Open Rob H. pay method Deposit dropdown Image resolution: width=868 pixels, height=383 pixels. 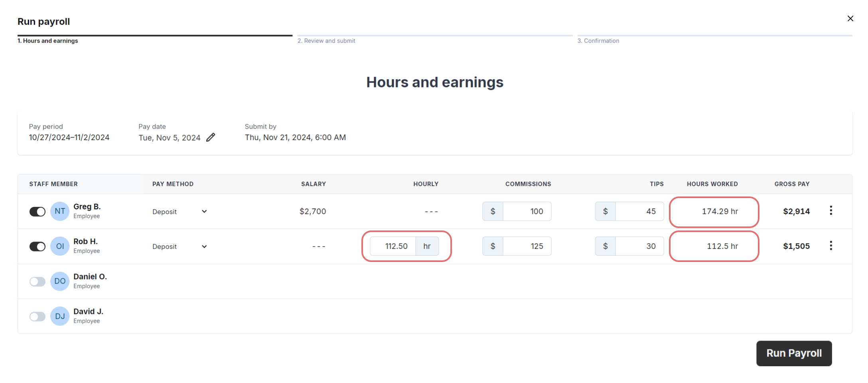point(180,246)
